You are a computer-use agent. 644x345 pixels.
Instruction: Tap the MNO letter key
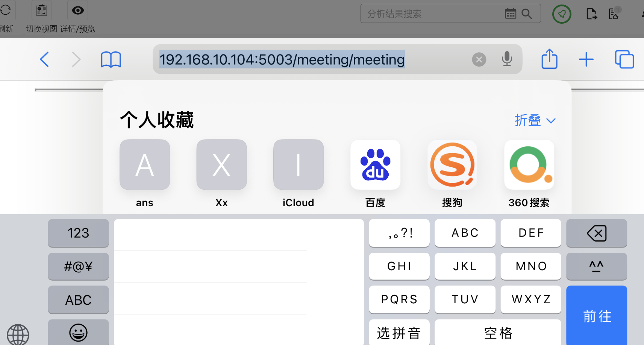(531, 266)
